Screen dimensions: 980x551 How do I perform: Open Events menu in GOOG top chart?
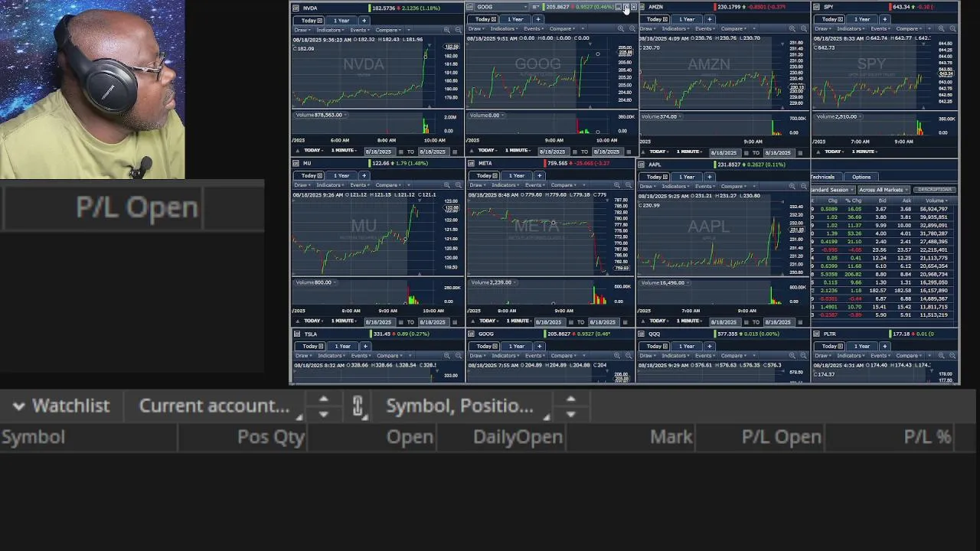[533, 28]
